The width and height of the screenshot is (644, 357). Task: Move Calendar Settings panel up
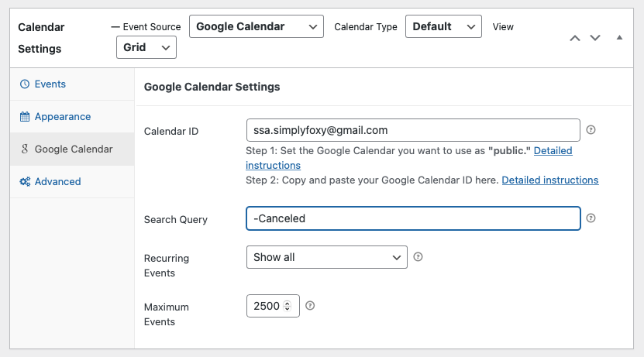tap(575, 38)
